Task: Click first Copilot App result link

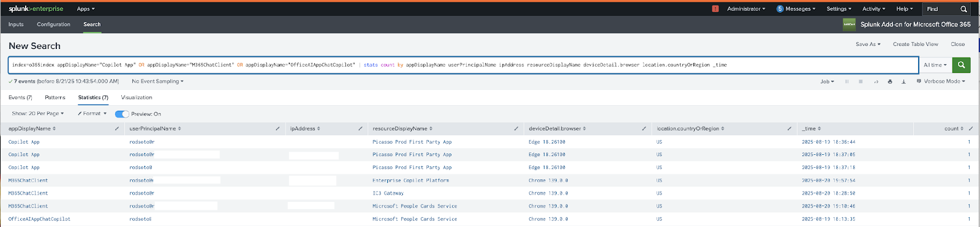Action: (24, 142)
